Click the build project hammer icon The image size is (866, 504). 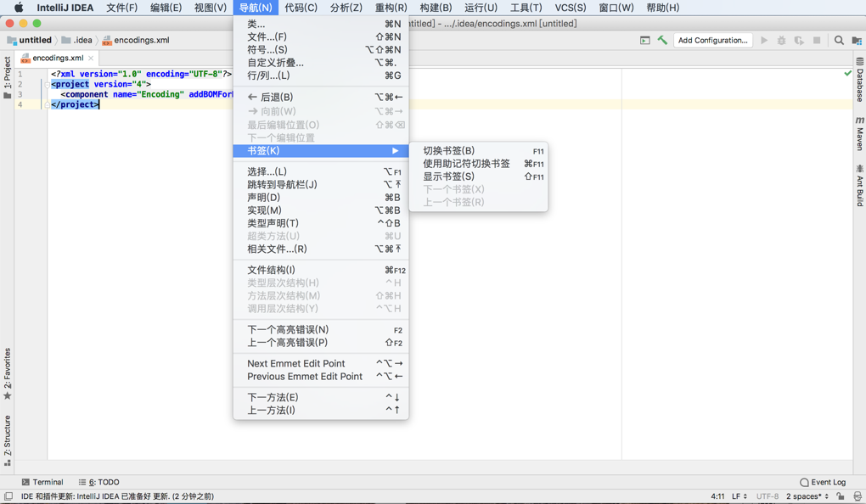662,40
